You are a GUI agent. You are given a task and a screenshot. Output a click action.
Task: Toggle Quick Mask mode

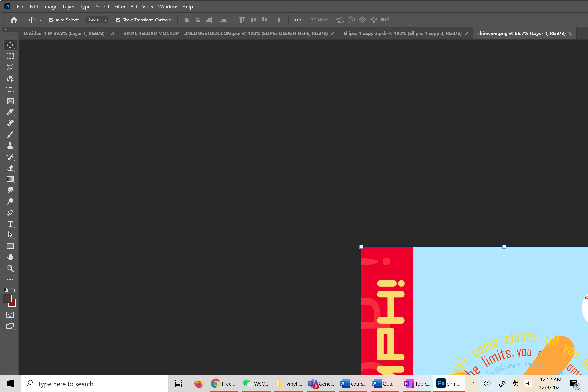[10, 315]
